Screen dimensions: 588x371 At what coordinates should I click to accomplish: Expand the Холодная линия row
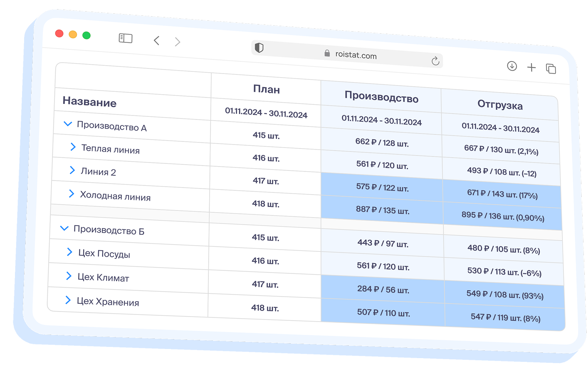tap(72, 194)
